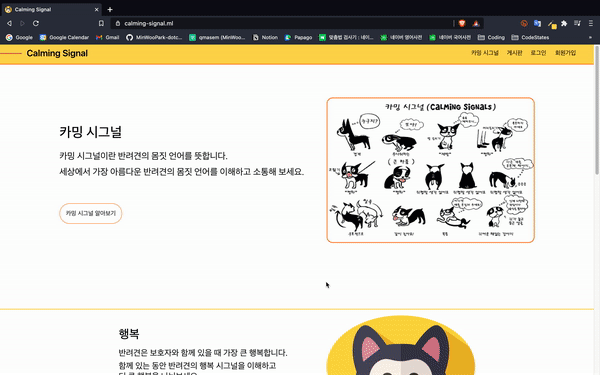
Task: Open site info via the lock icon
Action: tap(118, 23)
